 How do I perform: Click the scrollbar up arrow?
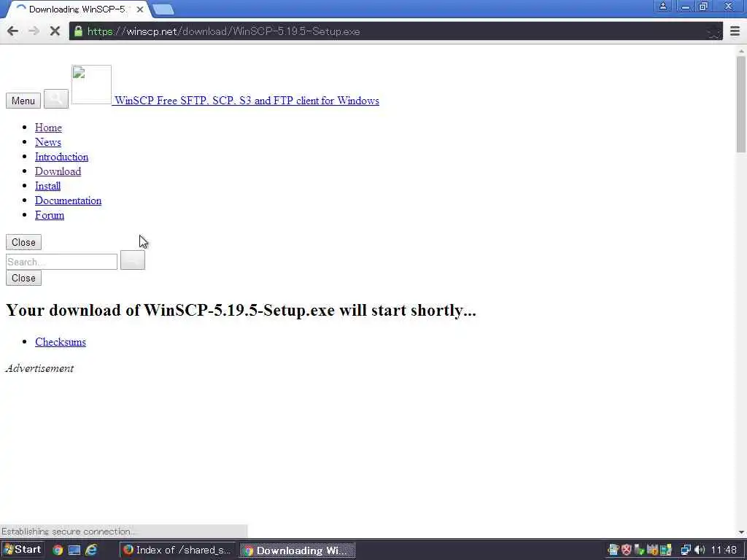[741, 50]
